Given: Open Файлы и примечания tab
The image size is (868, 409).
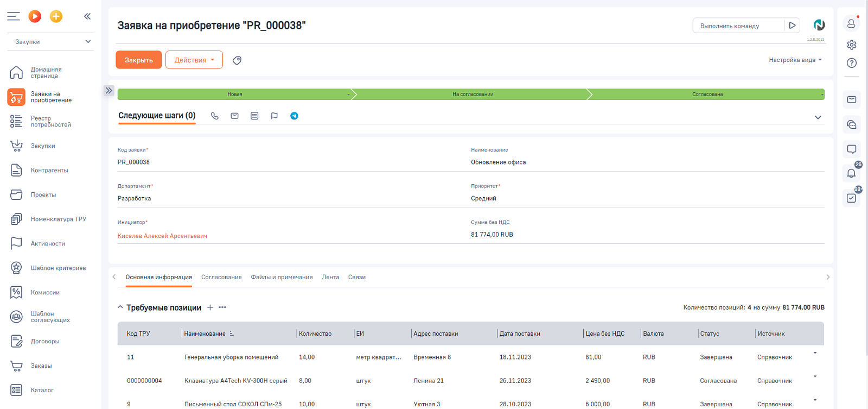Looking at the screenshot, I should (x=282, y=277).
